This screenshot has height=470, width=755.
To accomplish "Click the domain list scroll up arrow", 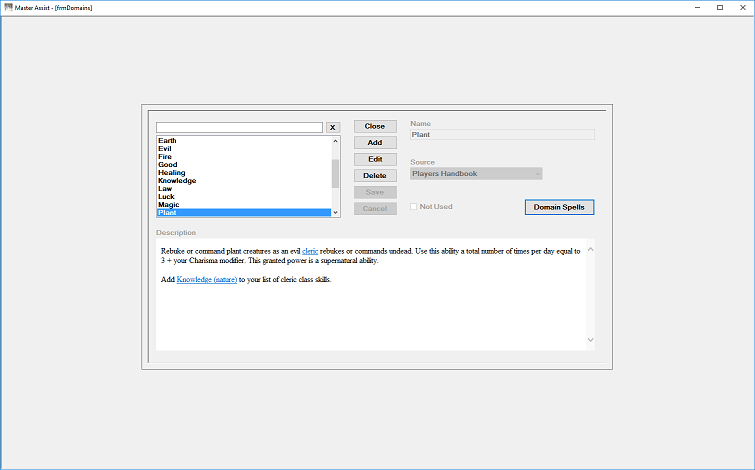I will [336, 141].
